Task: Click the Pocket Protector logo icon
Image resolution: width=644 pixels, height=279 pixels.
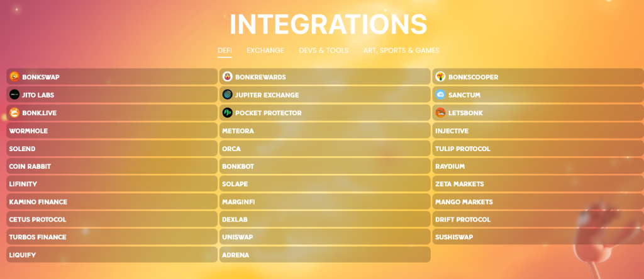Action: (x=228, y=113)
